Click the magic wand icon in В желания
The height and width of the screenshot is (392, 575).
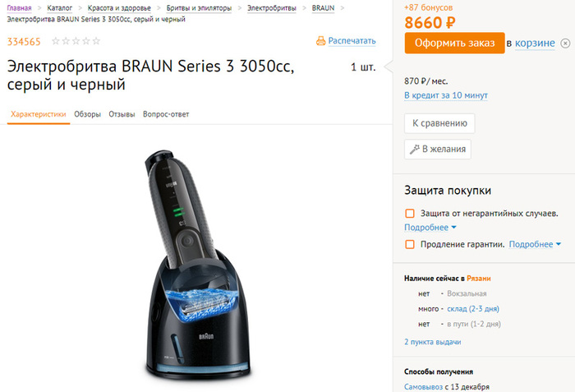coord(414,149)
